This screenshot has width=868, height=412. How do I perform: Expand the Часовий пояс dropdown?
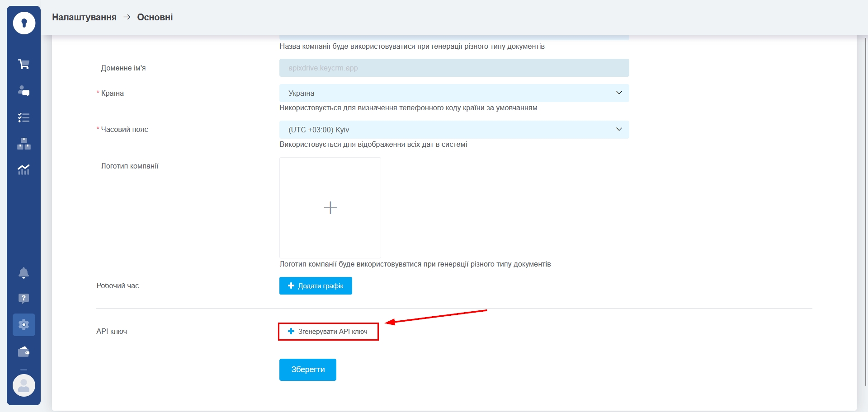453,130
